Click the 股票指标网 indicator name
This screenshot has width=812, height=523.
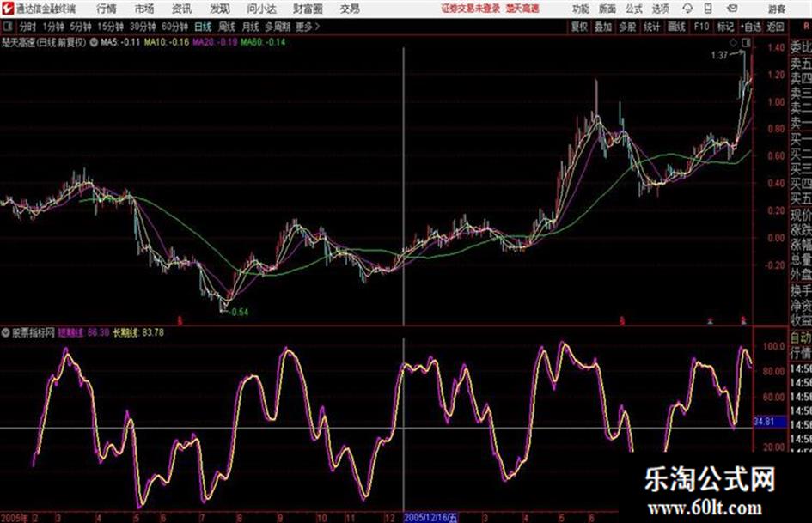[34, 332]
